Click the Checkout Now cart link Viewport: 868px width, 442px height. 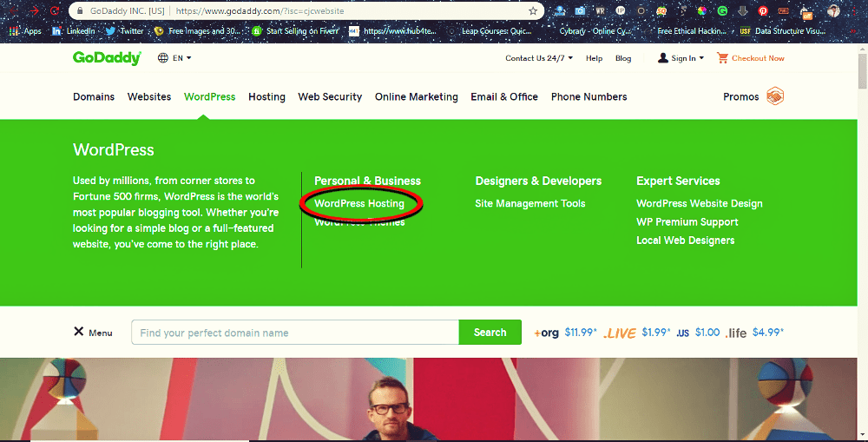[751, 58]
